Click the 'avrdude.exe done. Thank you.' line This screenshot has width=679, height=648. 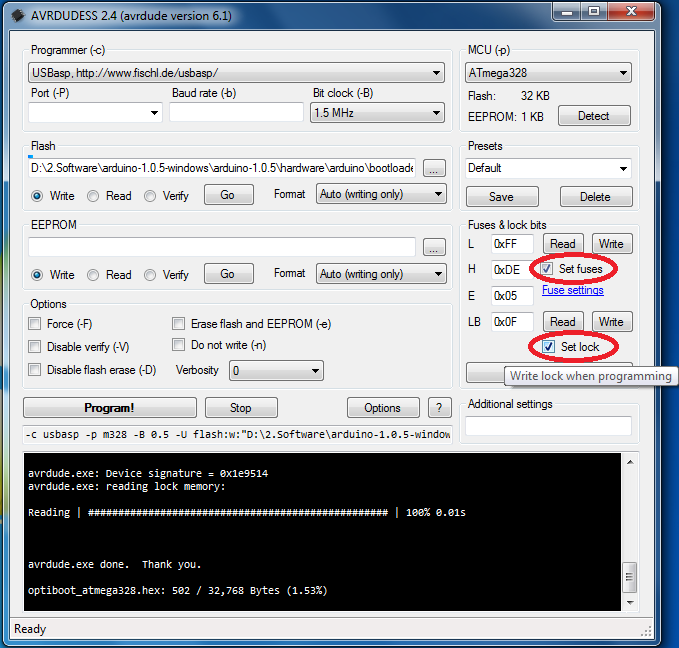click(x=115, y=564)
